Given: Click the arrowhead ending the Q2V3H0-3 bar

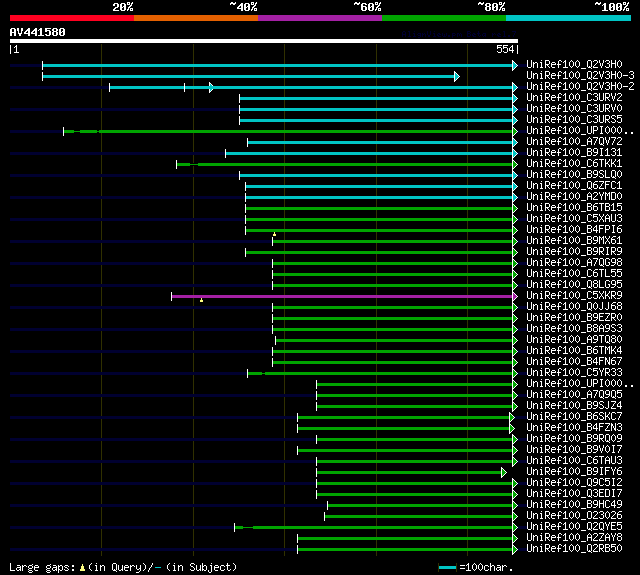Looking at the screenshot, I should click(457, 76).
